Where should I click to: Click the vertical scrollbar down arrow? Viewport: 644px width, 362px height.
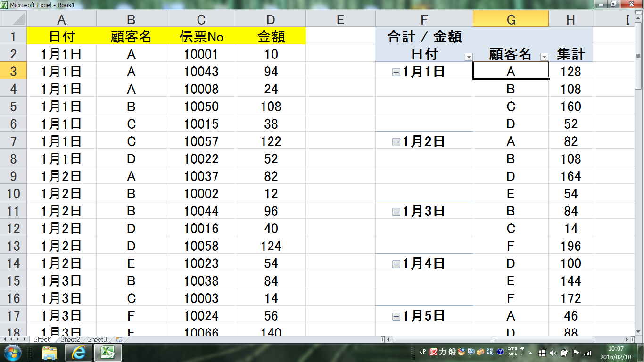click(x=638, y=330)
